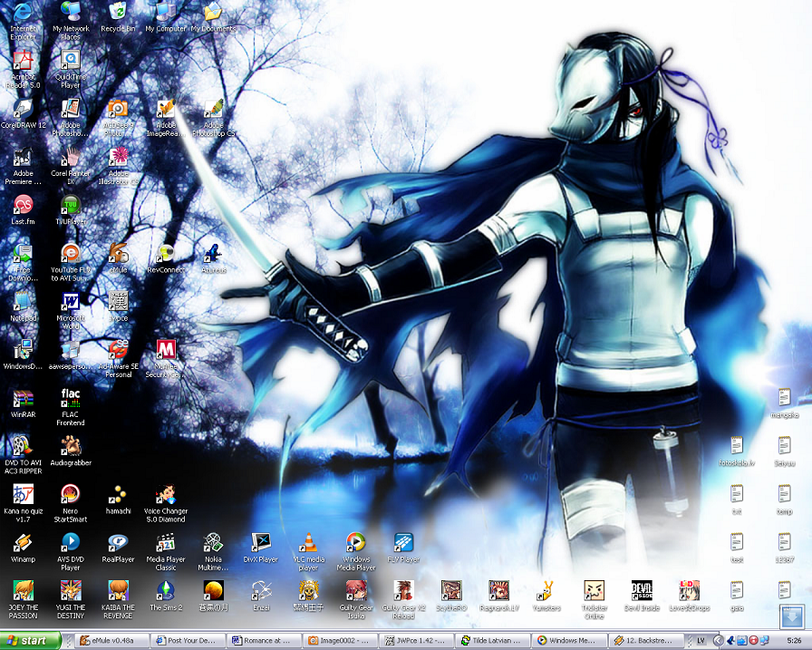
Task: Launch Voice Changer 5.0 Diamond
Action: click(x=166, y=494)
